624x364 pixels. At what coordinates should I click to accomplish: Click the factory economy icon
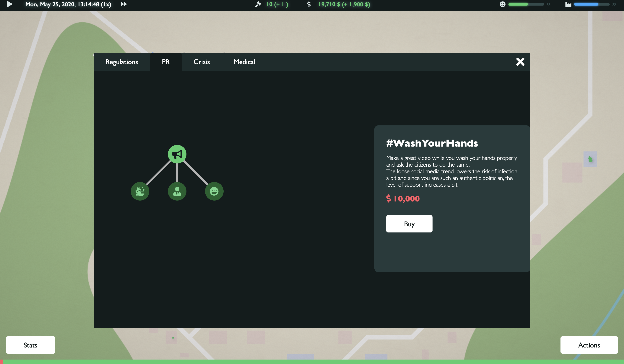pyautogui.click(x=568, y=4)
